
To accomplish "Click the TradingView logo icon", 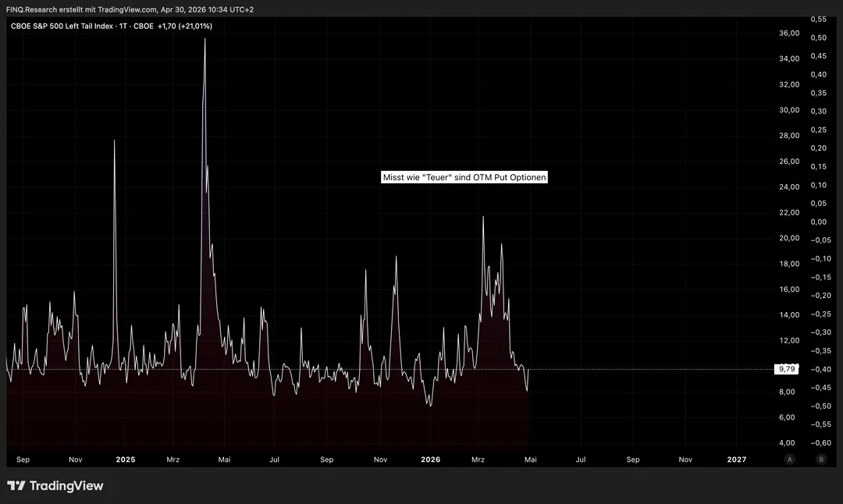I will tap(16, 486).
